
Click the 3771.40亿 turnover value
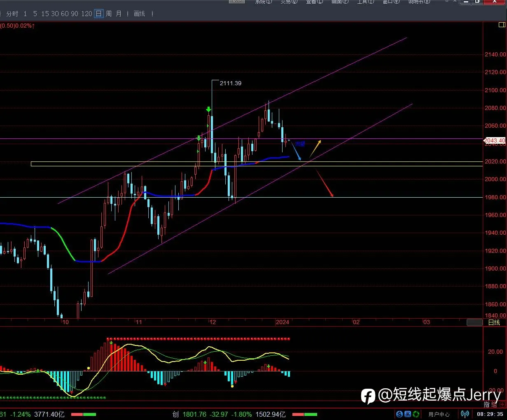point(49,414)
